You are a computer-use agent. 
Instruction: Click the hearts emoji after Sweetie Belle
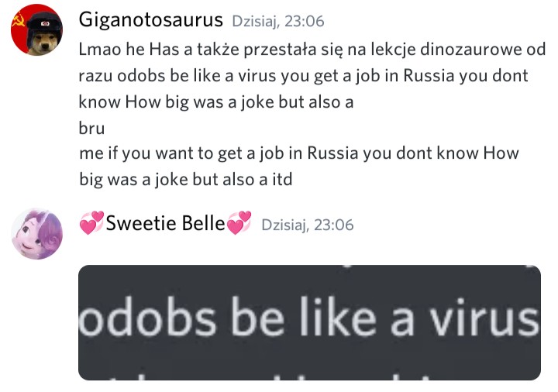coord(239,223)
